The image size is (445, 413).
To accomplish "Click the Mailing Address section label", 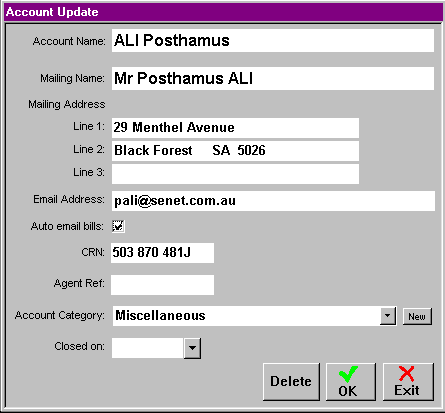I will pos(67,104).
